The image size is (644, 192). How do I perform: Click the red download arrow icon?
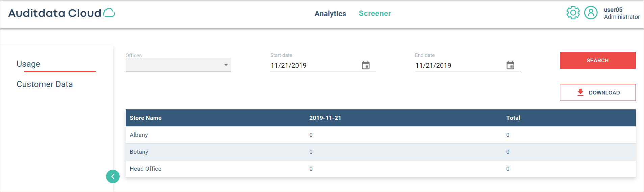580,92
